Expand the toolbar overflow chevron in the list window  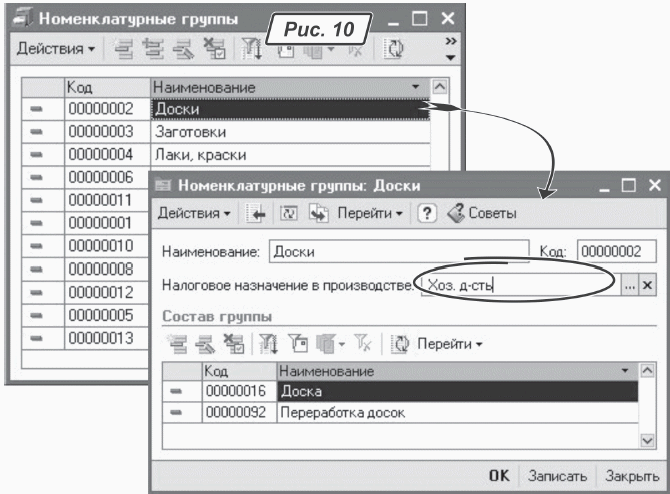click(450, 47)
